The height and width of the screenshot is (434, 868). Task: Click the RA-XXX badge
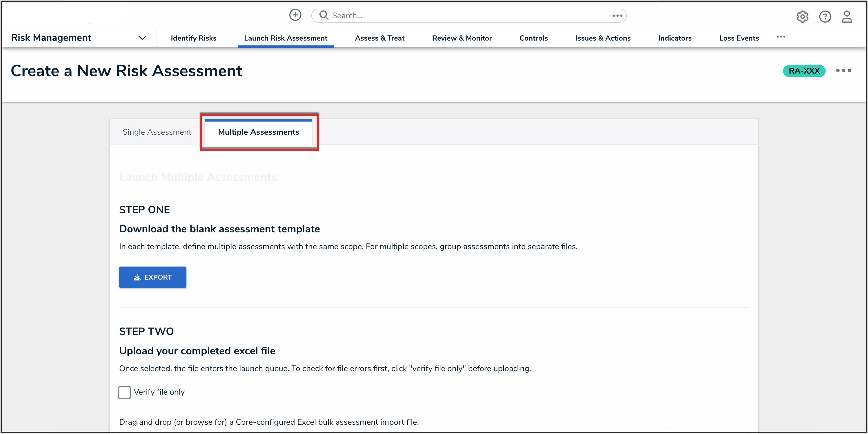804,71
